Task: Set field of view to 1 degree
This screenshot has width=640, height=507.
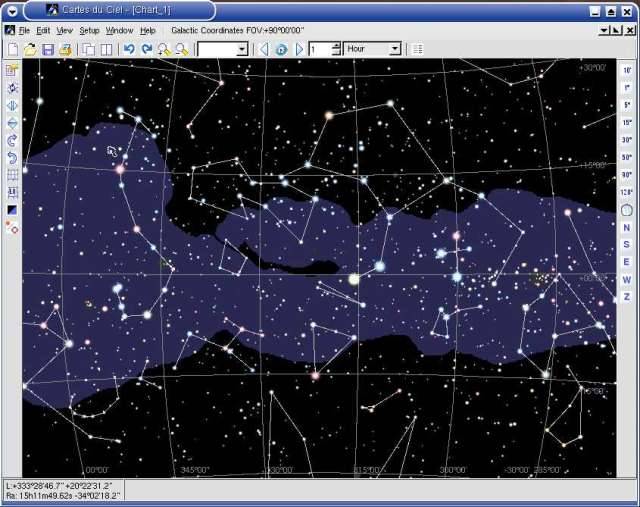Action: (x=627, y=88)
